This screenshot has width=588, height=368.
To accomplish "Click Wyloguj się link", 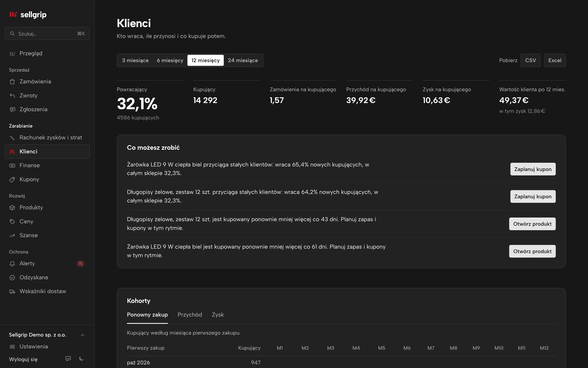I will [23, 359].
